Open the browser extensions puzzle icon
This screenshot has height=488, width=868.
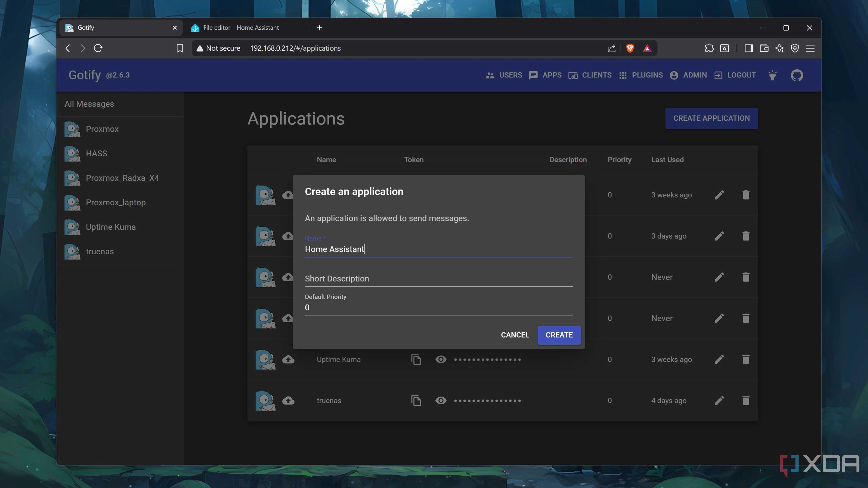pyautogui.click(x=709, y=48)
